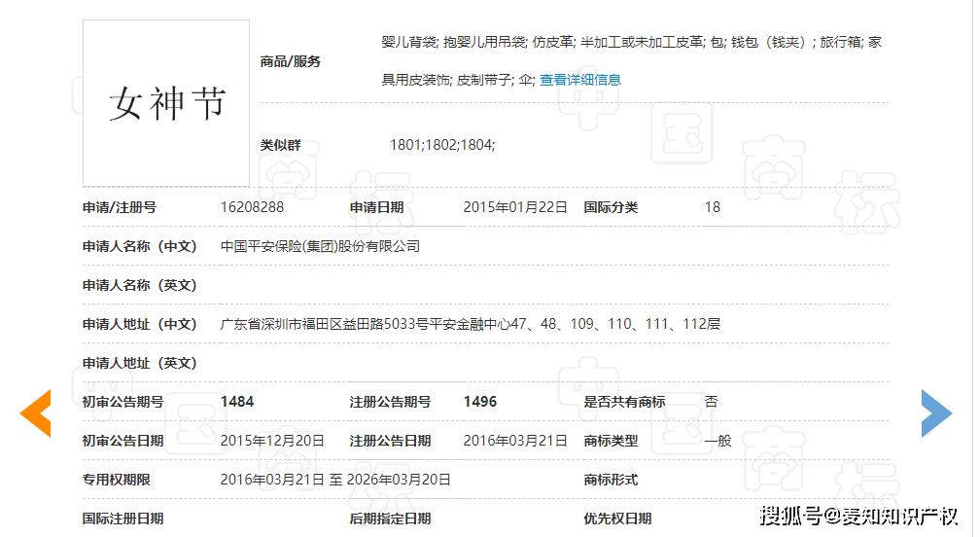Click the 类似群 label

[281, 145]
